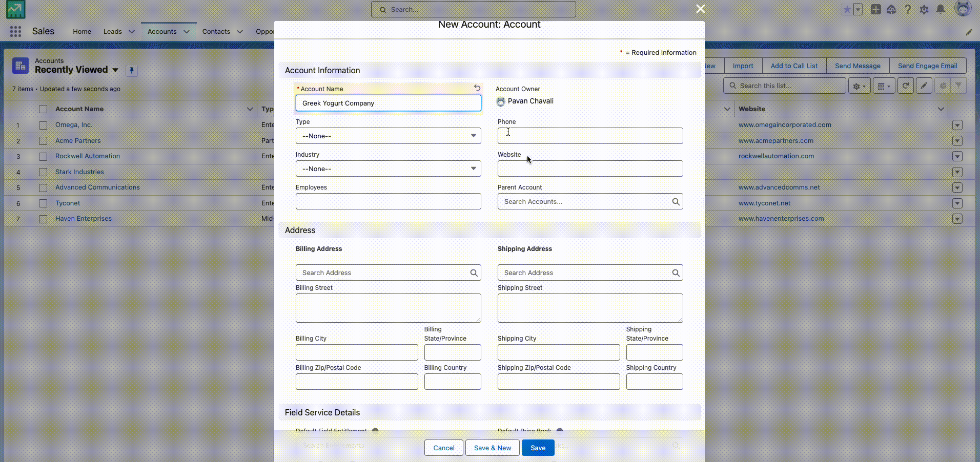The image size is (980, 462).
Task: Check the checkbox for Omega, Inc.
Action: click(x=43, y=125)
